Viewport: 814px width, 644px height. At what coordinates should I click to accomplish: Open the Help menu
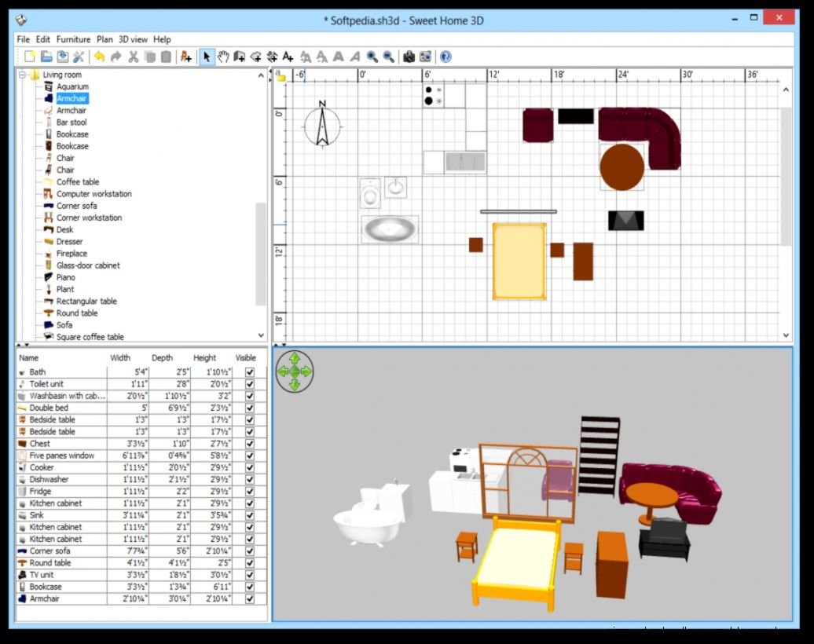(x=162, y=39)
